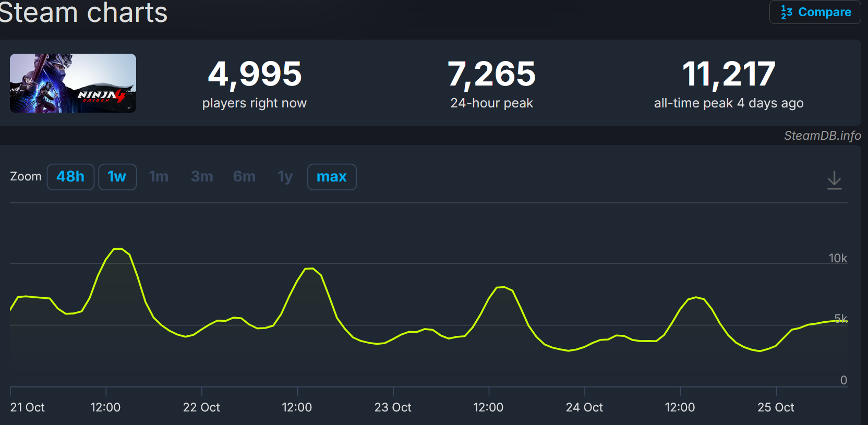The width and height of the screenshot is (868, 425).
Task: Set chart zoom to 1w
Action: tap(117, 177)
